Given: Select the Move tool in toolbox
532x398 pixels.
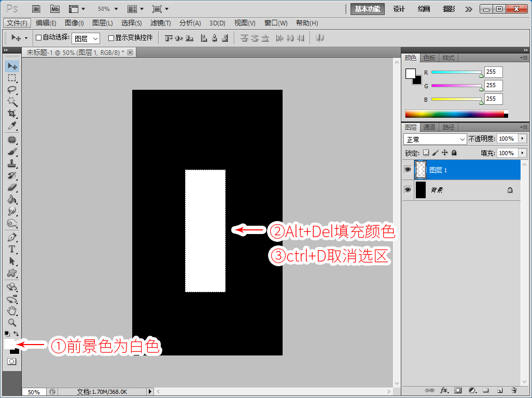Looking at the screenshot, I should tap(12, 66).
